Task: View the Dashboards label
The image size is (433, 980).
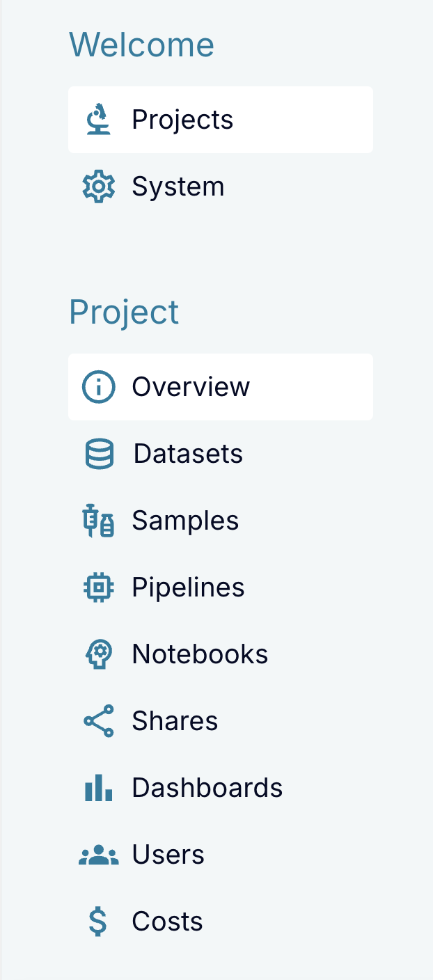Action: 207,788
